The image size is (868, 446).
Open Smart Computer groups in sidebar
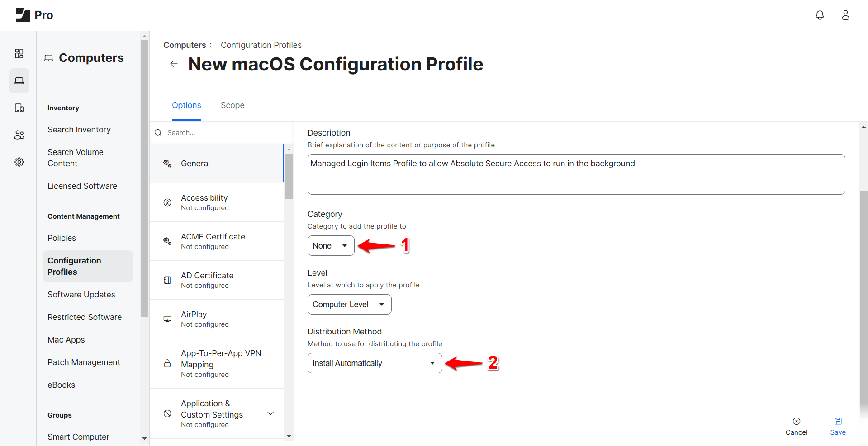pyautogui.click(x=78, y=437)
